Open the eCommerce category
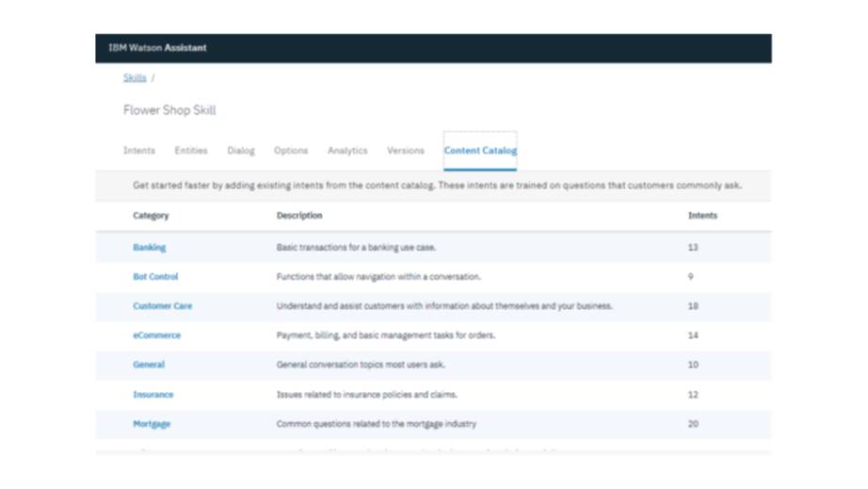 coord(156,335)
